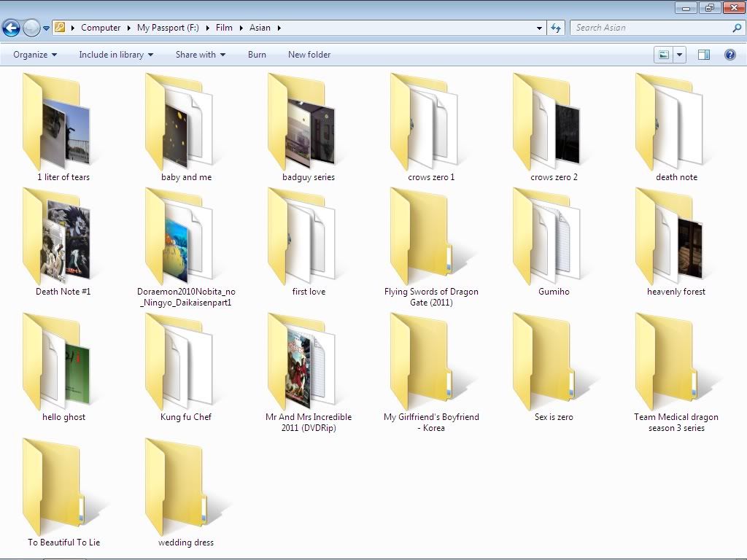This screenshot has width=747, height=560.
Task: Toggle the preview pane button
Action: tap(704, 55)
